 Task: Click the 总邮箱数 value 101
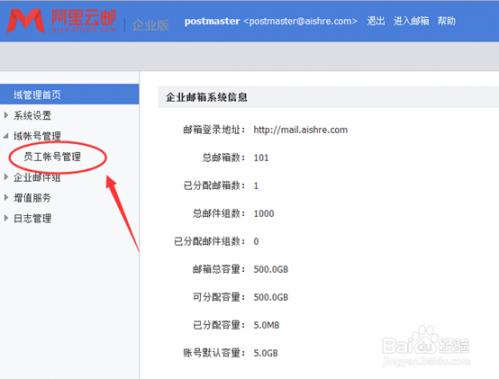261,158
